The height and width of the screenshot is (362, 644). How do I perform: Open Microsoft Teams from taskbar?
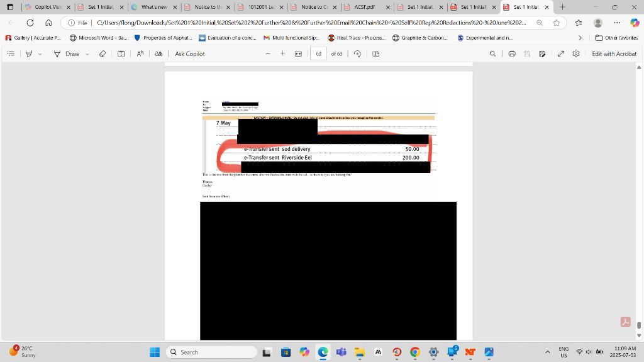click(341, 352)
